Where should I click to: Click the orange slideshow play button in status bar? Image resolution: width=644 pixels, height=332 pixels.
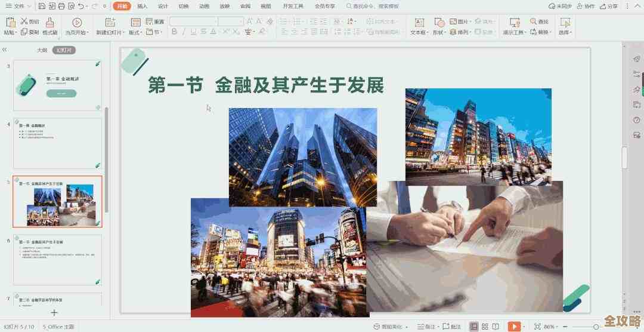pos(514,326)
